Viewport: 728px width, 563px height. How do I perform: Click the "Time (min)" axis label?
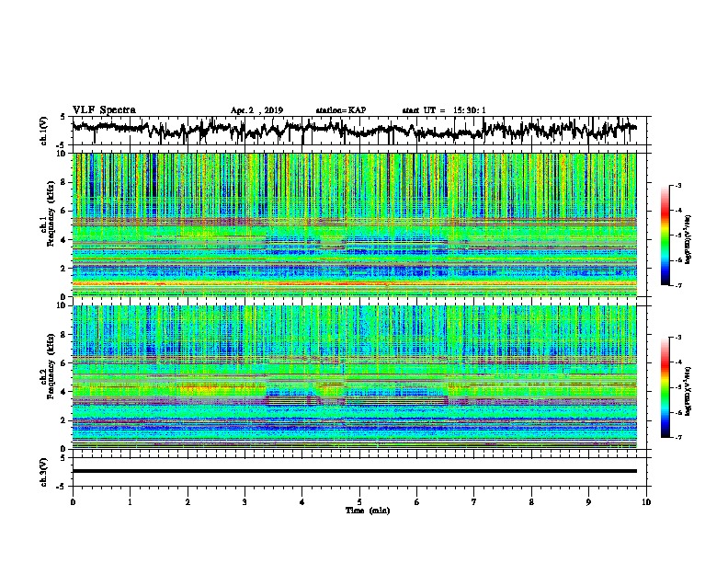[368, 511]
